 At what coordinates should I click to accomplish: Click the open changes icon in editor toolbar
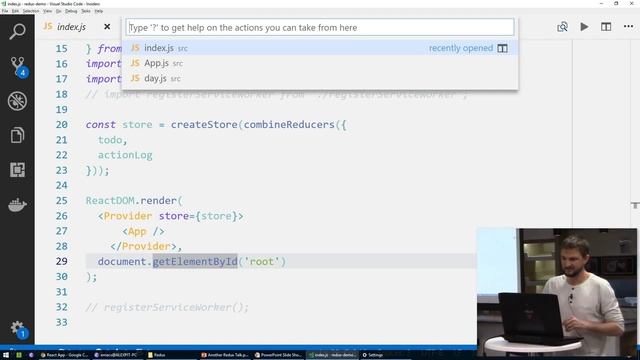point(562,27)
